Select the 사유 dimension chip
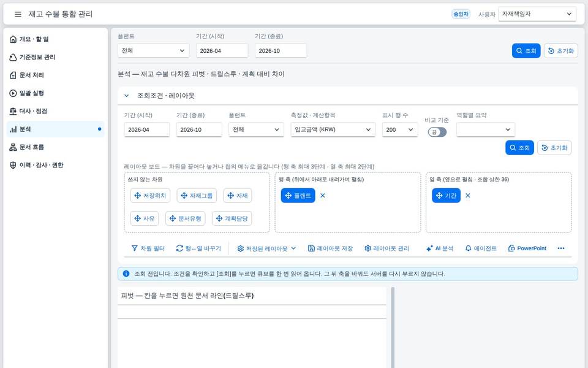 [x=145, y=218]
